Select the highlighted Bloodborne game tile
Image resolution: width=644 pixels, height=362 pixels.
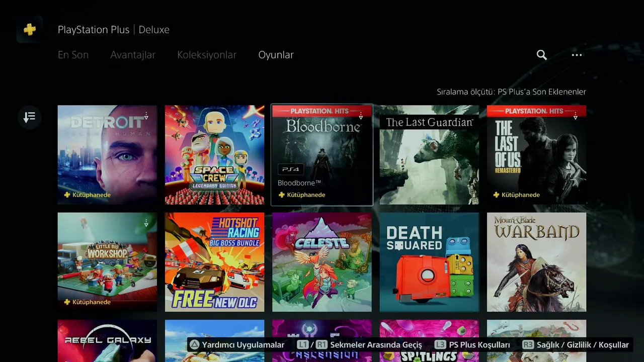pyautogui.click(x=322, y=155)
